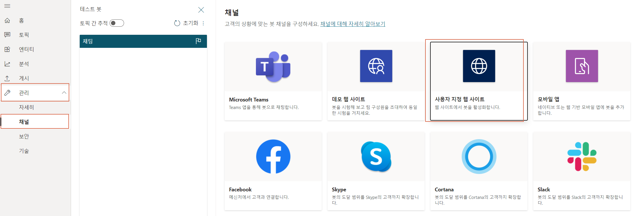The height and width of the screenshot is (216, 644).
Task: Select the Microsoft Teams channel title
Action: click(249, 99)
